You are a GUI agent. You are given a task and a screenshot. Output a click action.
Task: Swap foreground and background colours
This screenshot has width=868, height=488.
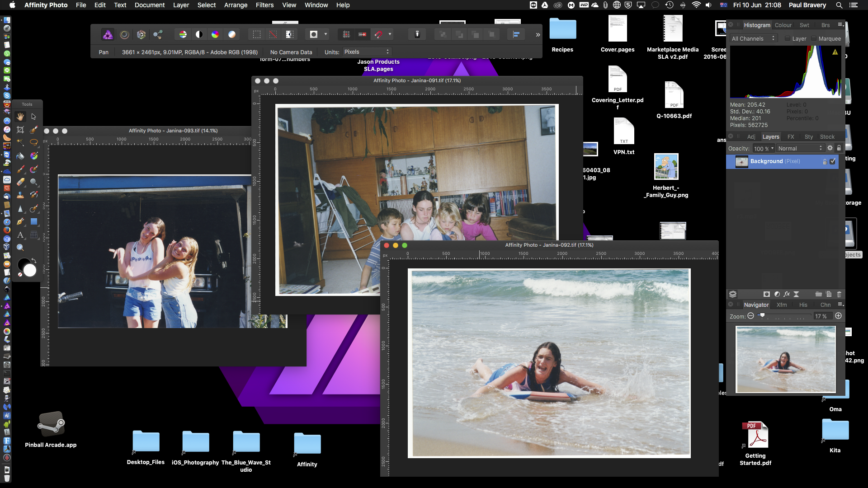[x=34, y=260]
